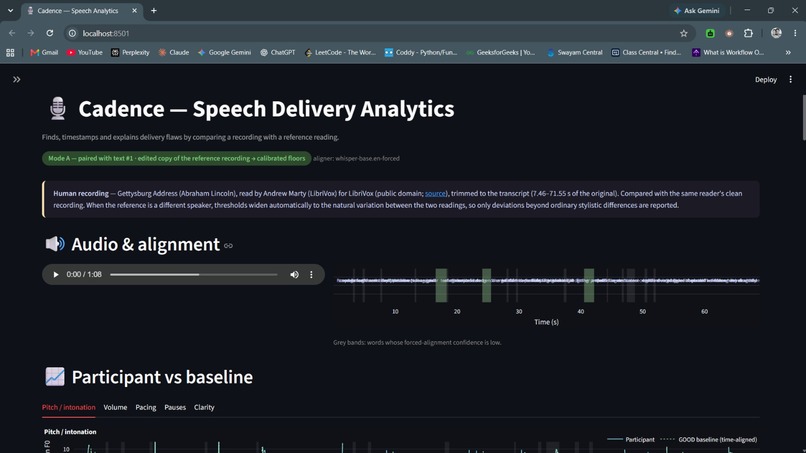Click the Mode A paired text badge

[176, 158]
